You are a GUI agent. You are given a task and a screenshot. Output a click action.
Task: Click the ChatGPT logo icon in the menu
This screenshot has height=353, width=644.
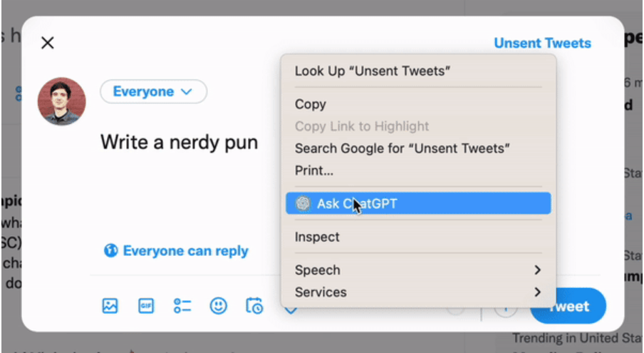303,203
